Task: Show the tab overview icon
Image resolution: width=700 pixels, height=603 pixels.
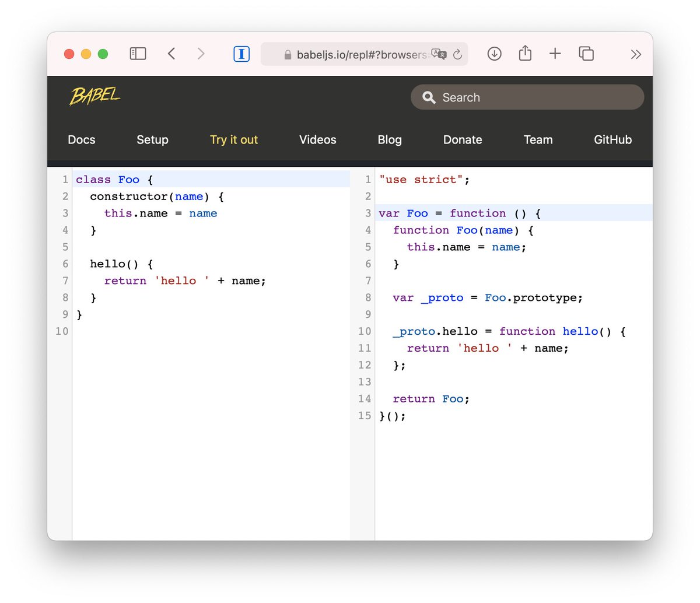Action: pyautogui.click(x=586, y=54)
